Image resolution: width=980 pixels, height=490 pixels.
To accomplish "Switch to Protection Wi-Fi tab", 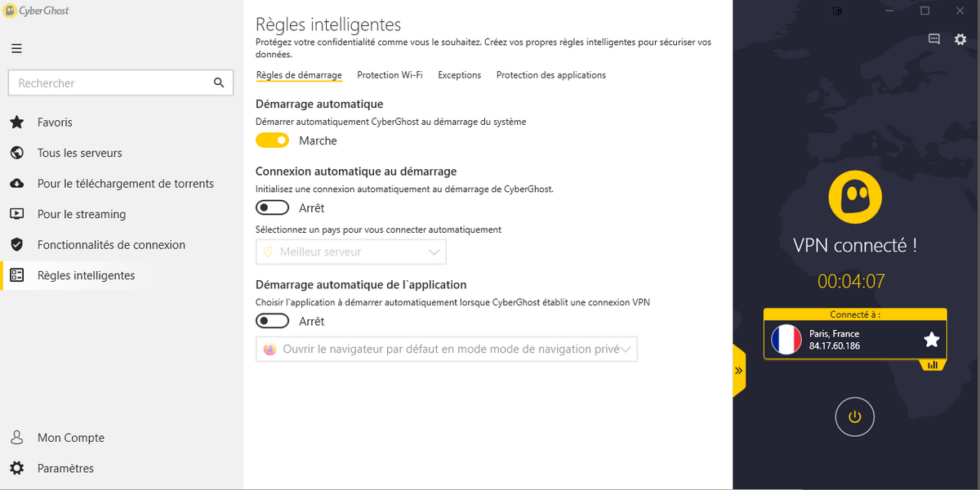I will coord(390,75).
